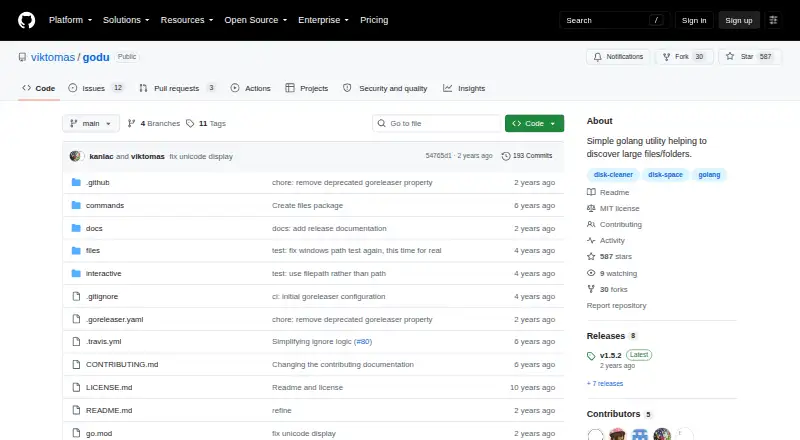800x440 pixels.
Task: Click the folder icon for commands
Action: 76,205
